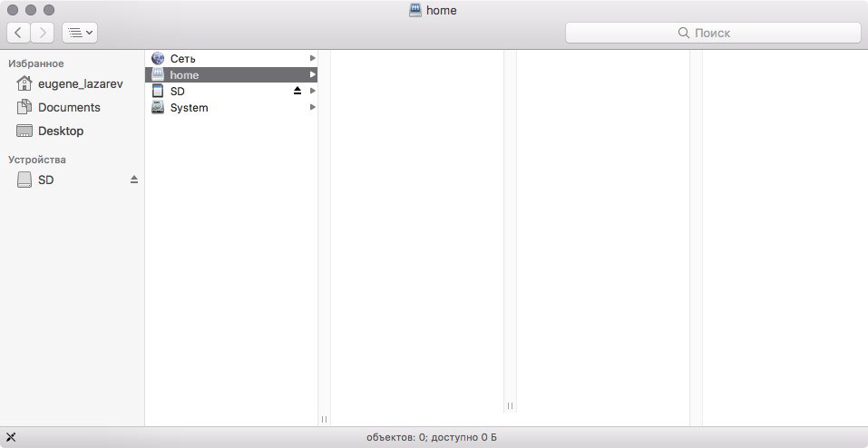Click the first column resize handle
Viewport: 868px width, 448px height.
[x=324, y=419]
